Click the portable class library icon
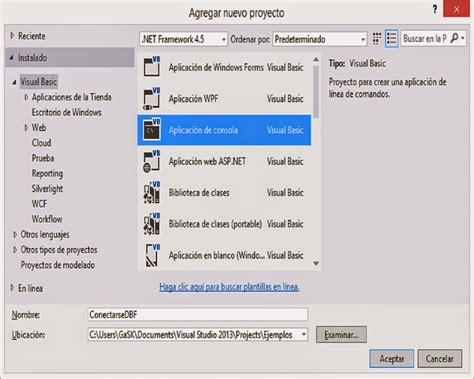The image size is (474, 379). [x=152, y=224]
